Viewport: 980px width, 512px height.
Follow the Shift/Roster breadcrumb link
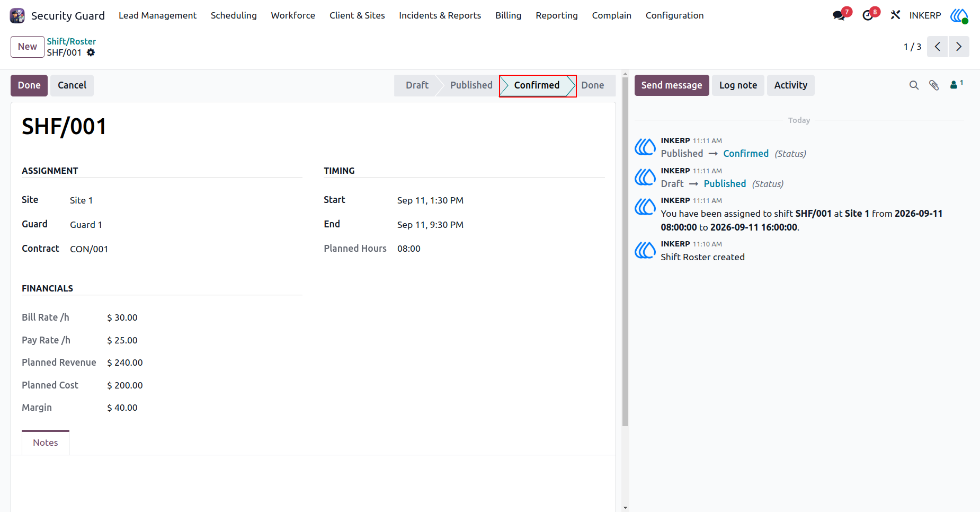point(71,41)
